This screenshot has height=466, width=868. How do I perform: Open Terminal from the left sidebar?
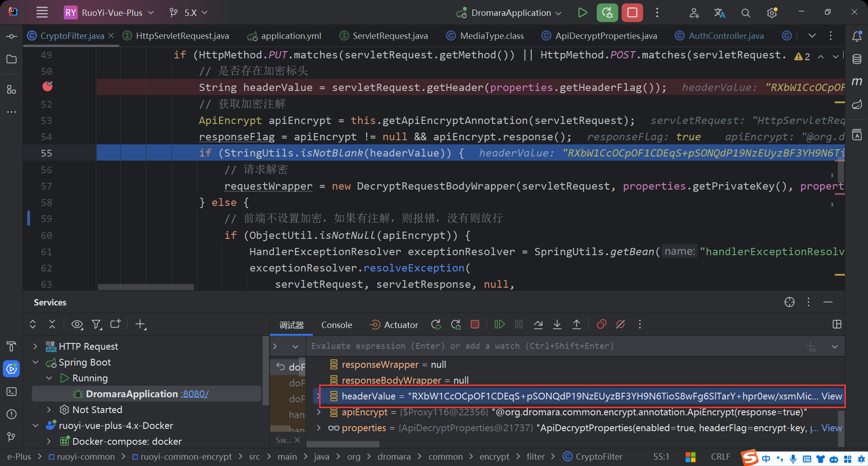pos(12,392)
